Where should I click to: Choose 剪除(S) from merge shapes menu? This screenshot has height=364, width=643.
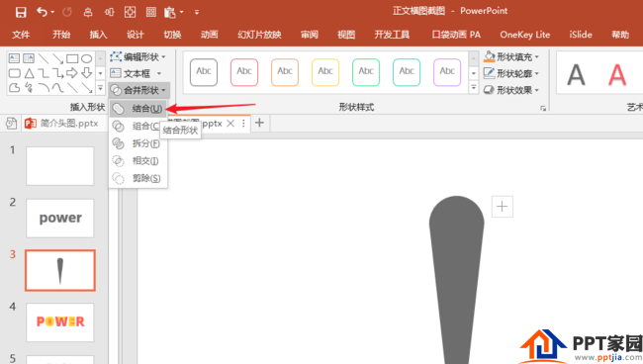pos(138,178)
